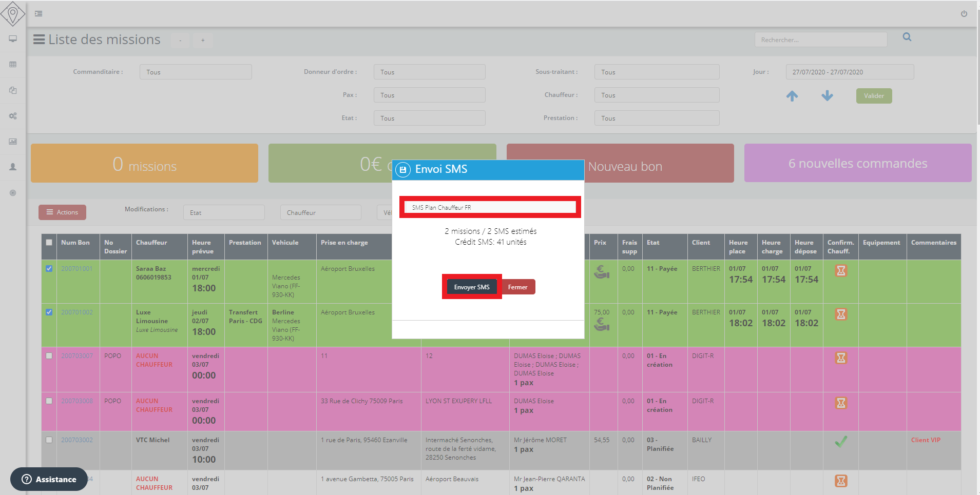The image size is (980, 495).
Task: Click the power logout icon
Action: coord(964,14)
